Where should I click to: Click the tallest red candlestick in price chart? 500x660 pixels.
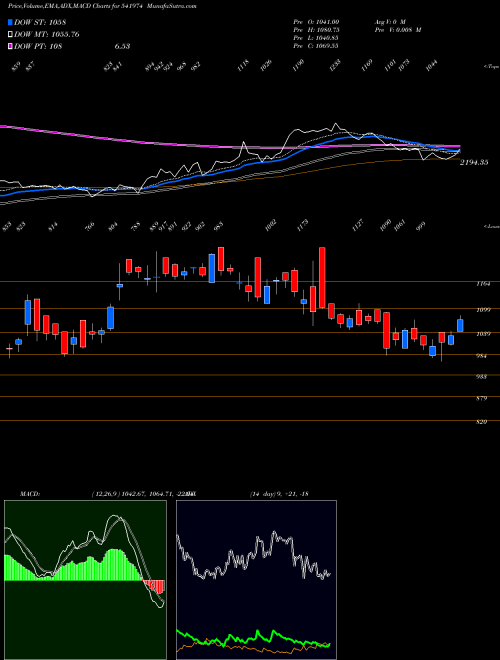click(x=322, y=277)
